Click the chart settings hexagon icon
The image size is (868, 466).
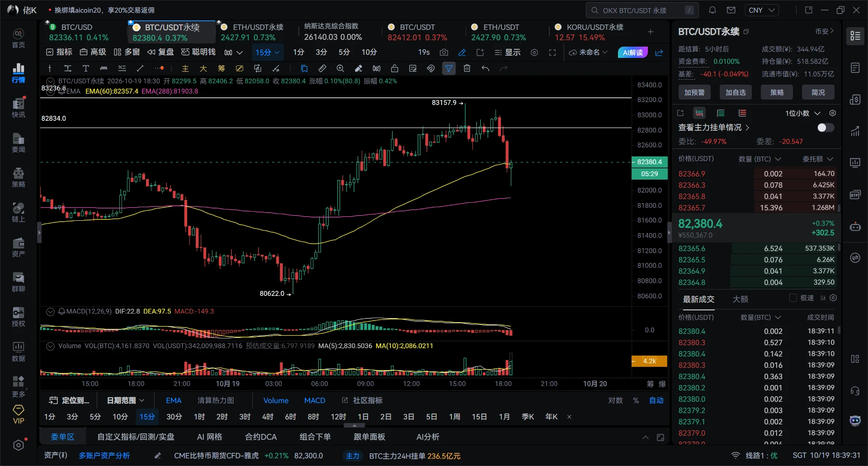(534, 52)
